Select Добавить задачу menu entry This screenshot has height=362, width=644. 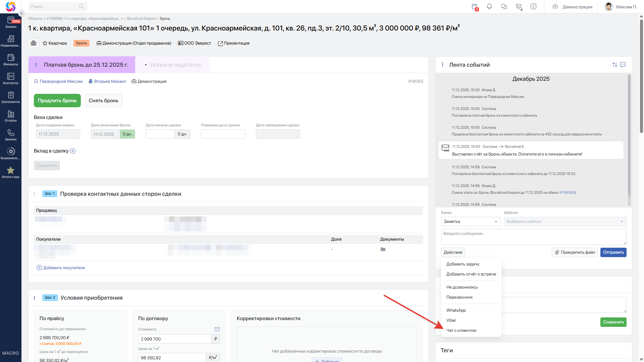(x=463, y=264)
